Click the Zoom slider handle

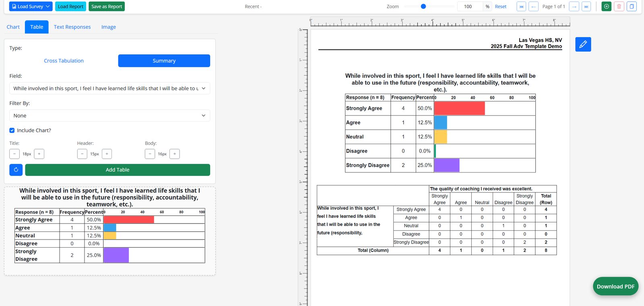point(423,6)
